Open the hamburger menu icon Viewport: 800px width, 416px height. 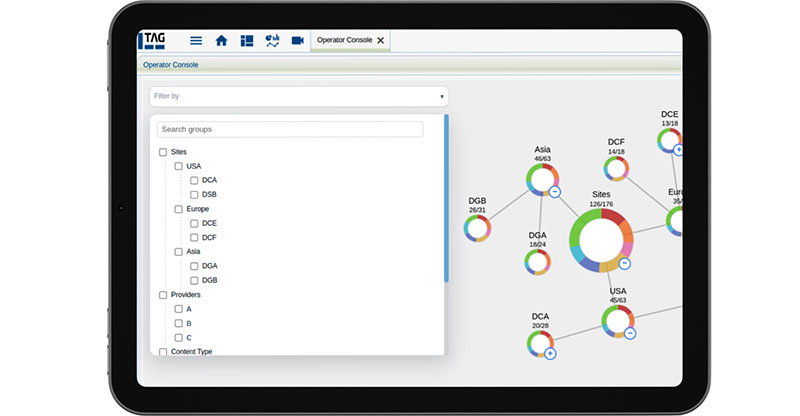pos(196,41)
